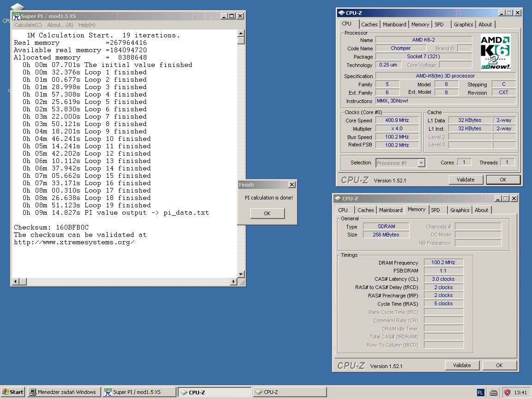Open the About tab in upper CPU-Z window
Image resolution: width=532 pixels, height=399 pixels.
pyautogui.click(x=485, y=24)
